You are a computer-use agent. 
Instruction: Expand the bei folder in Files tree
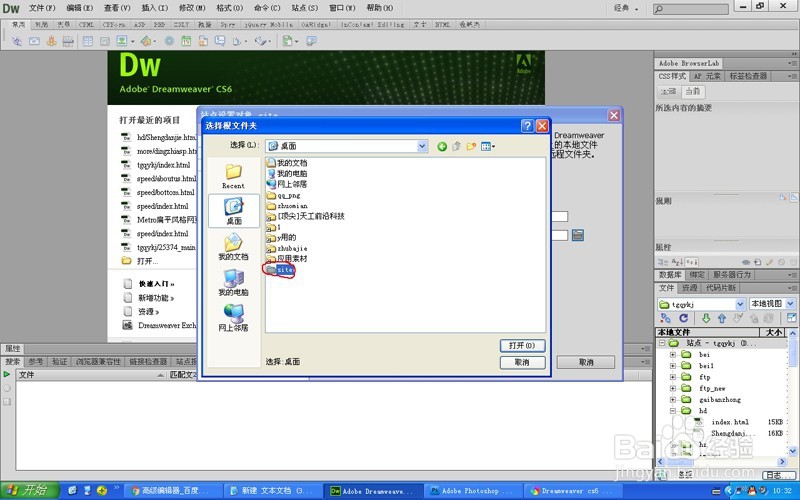click(x=672, y=355)
